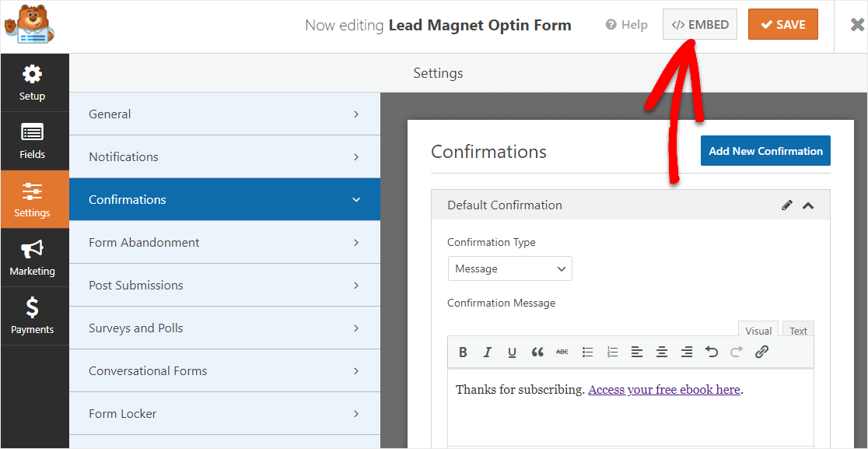This screenshot has width=868, height=449.
Task: Expand the Conversational Forms section
Action: click(x=225, y=371)
